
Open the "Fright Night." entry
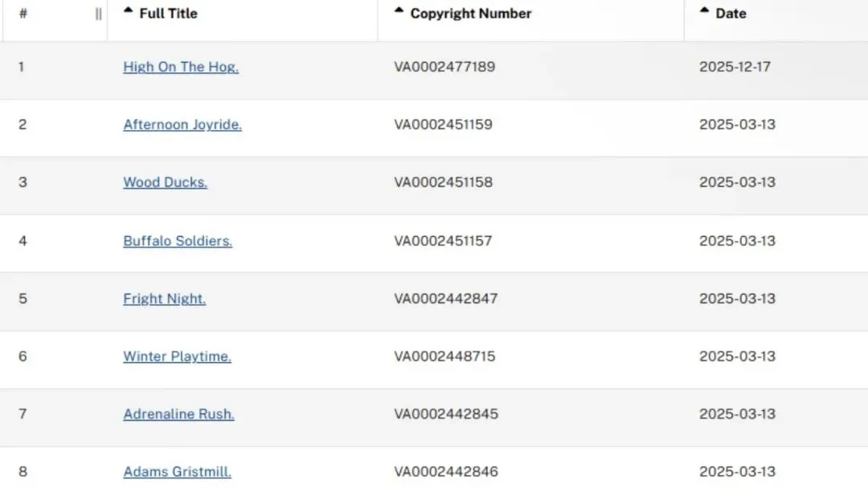coord(164,299)
